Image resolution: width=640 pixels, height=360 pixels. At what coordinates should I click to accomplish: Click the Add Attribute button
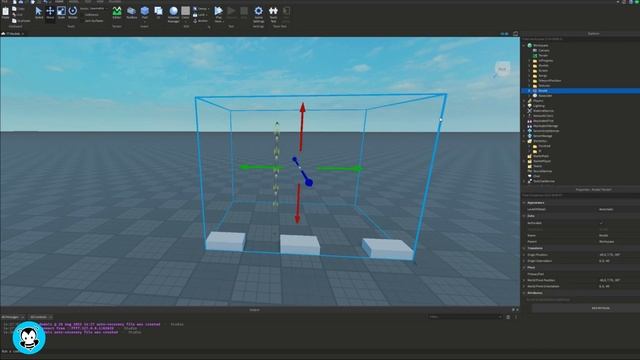(x=600, y=308)
